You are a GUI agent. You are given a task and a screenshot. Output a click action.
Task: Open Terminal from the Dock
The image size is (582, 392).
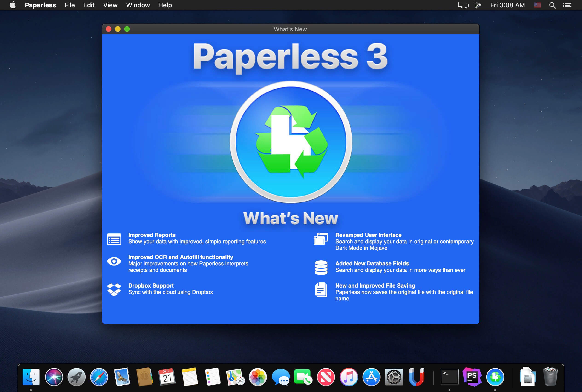click(449, 377)
